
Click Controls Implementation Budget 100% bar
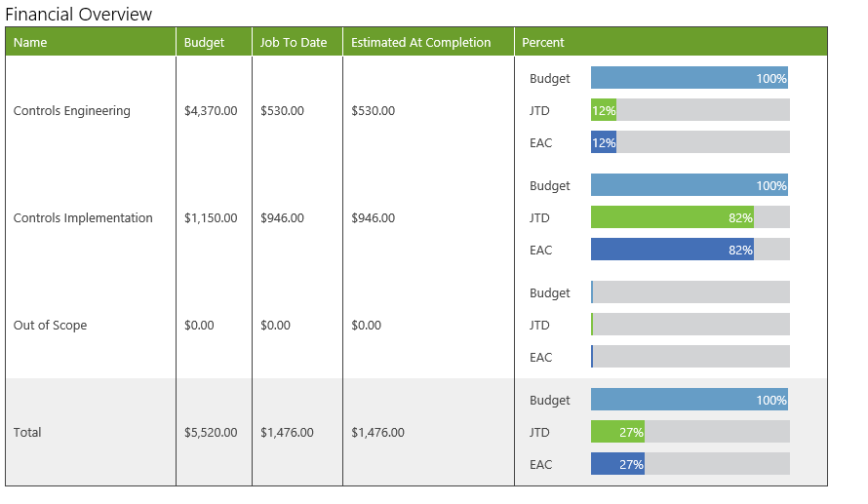[690, 185]
